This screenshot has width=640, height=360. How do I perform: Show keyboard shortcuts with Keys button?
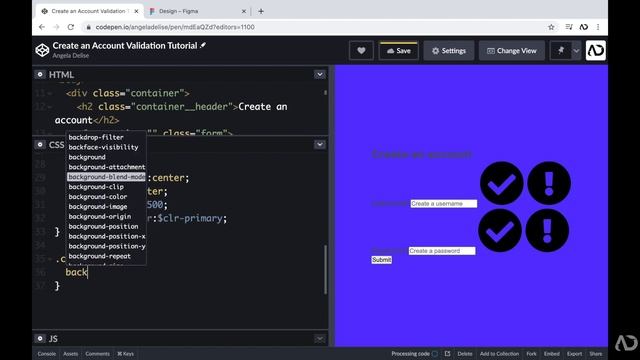[x=126, y=354]
